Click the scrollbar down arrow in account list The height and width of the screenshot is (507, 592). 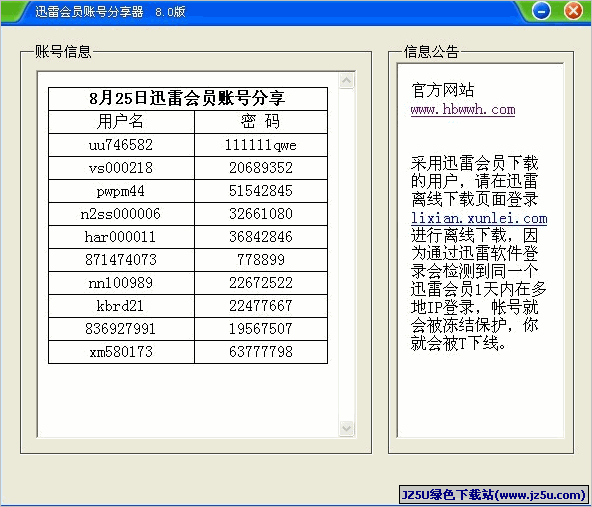[x=346, y=428]
